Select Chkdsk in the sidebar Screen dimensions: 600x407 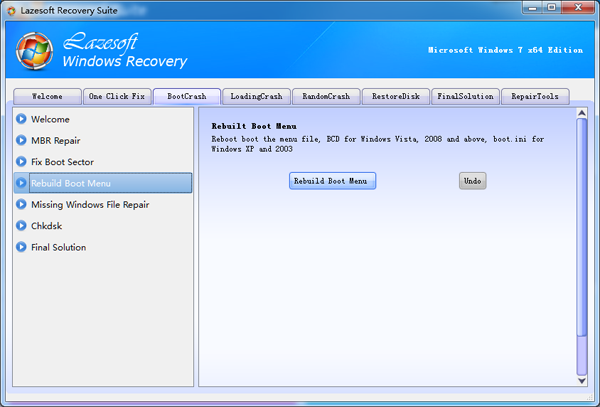pos(103,226)
